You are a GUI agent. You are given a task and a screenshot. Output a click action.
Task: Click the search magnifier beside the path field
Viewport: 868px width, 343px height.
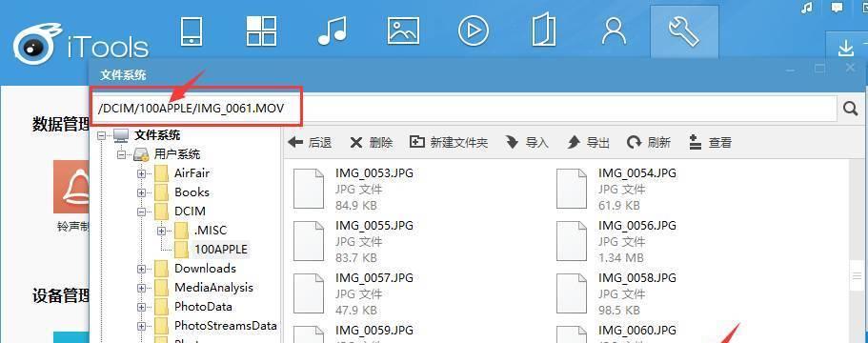850,109
